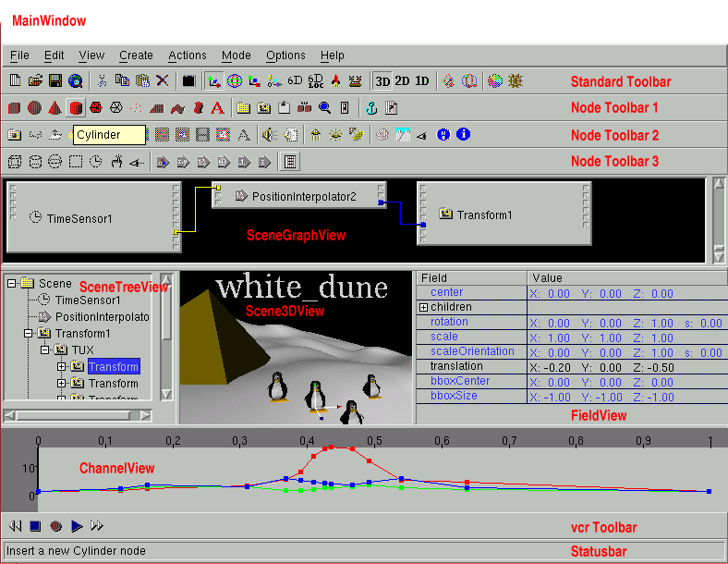
Task: Insert a Text node with the red A icon
Action: [x=217, y=108]
